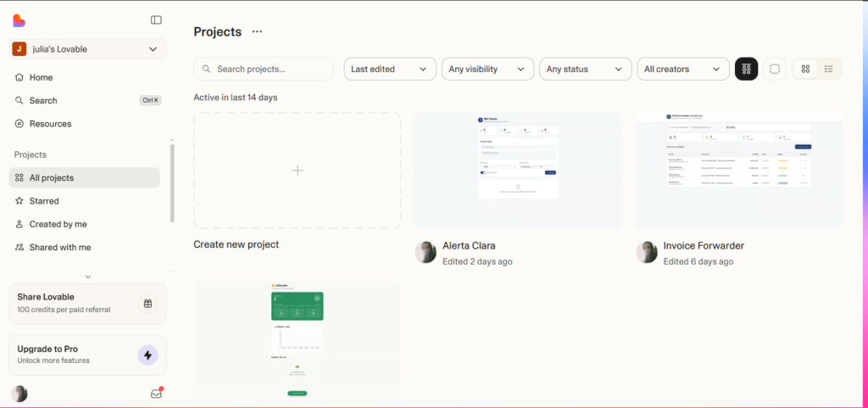The image size is (868, 408).
Task: Go to Starred projects
Action: [44, 201]
